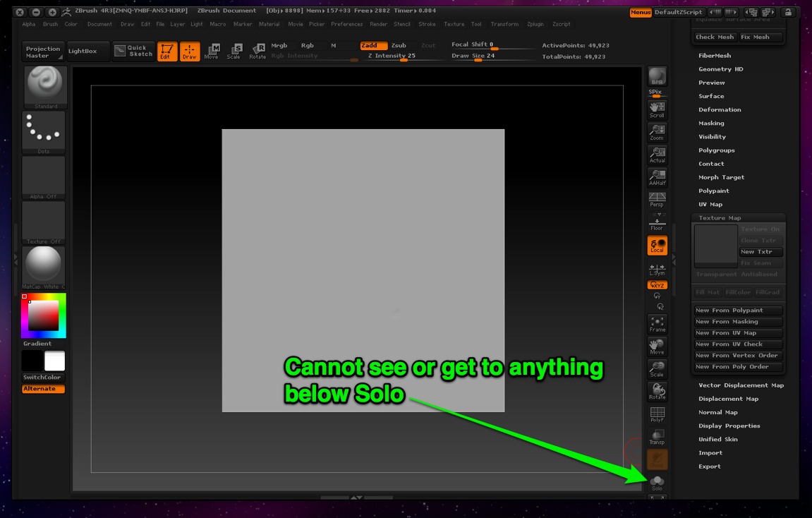Open the Brush menu
Image resolution: width=812 pixels, height=518 pixels.
(x=50, y=24)
